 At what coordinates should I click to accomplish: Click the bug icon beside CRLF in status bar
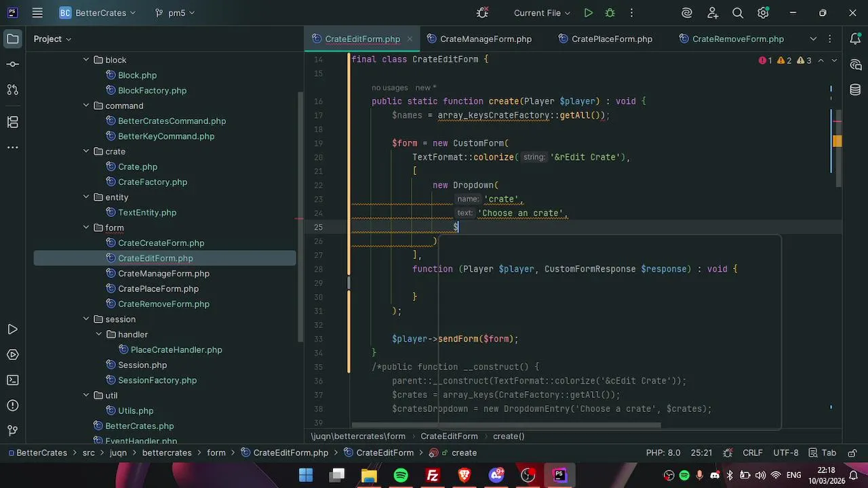[728, 453]
